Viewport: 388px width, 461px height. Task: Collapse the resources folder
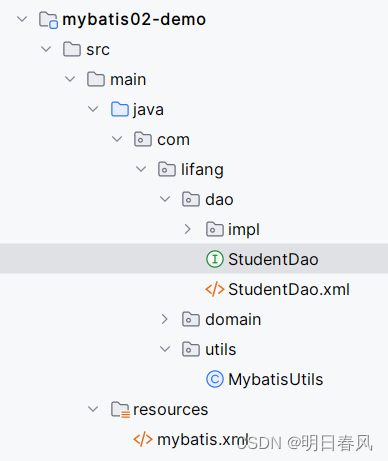pos(93,409)
